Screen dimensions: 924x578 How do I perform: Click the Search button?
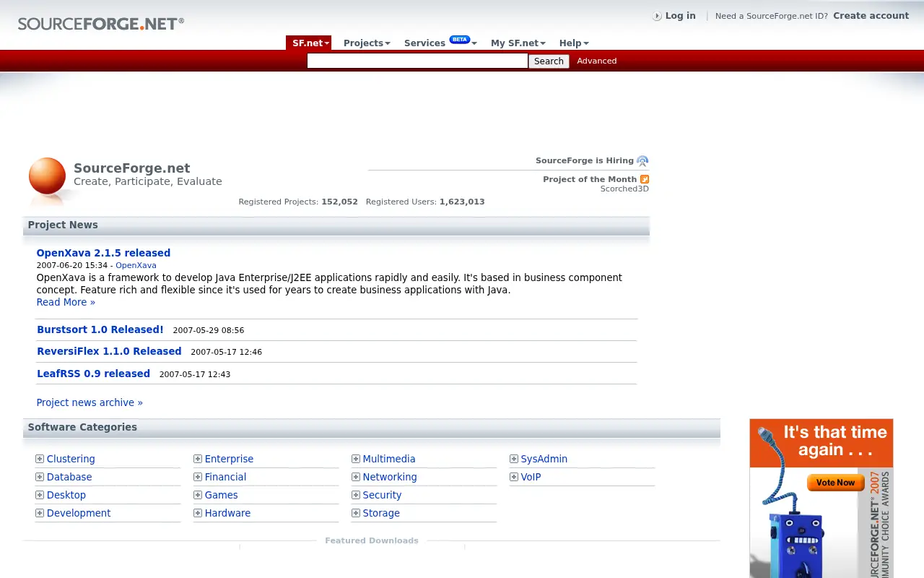549,61
